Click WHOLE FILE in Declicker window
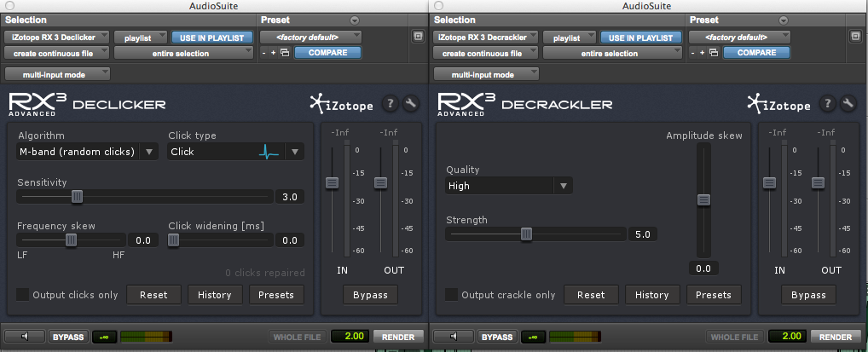Image resolution: width=868 pixels, height=352 pixels. click(x=298, y=337)
